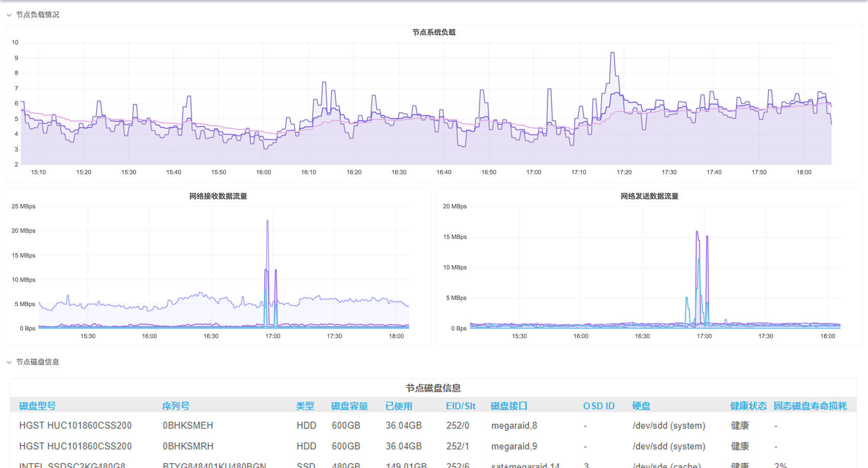Click the megaraid,9 disk interface cell
Image resolution: width=868 pixels, height=468 pixels.
click(x=514, y=446)
